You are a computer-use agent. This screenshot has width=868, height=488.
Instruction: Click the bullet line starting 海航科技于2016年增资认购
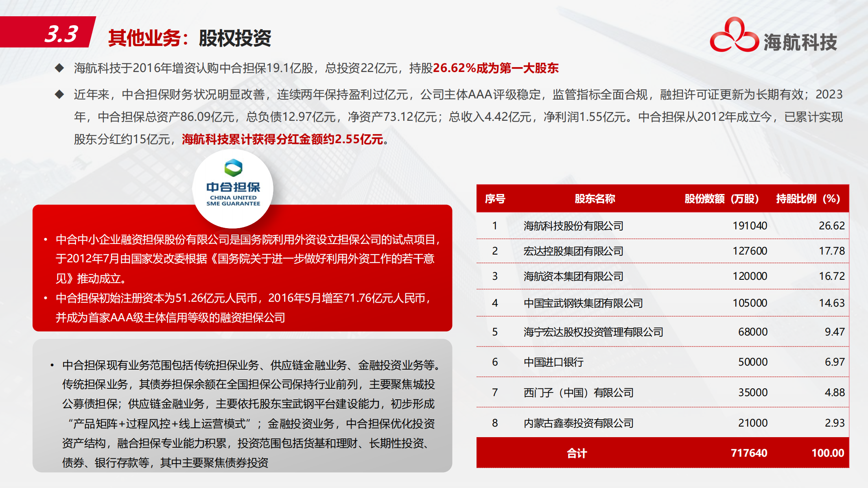[x=316, y=68]
